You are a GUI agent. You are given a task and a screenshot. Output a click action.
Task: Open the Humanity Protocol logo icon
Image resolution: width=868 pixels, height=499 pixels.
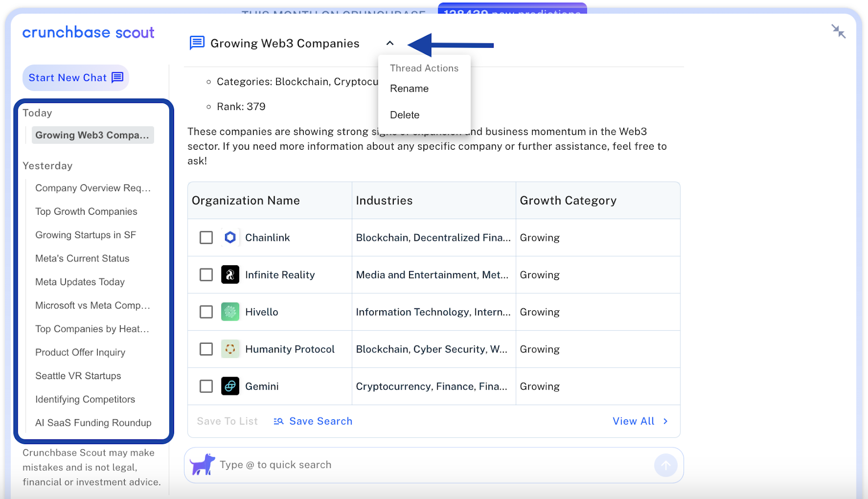click(230, 349)
